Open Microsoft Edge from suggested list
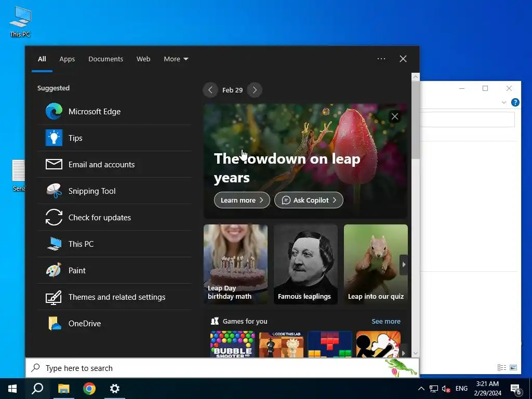 pyautogui.click(x=115, y=112)
